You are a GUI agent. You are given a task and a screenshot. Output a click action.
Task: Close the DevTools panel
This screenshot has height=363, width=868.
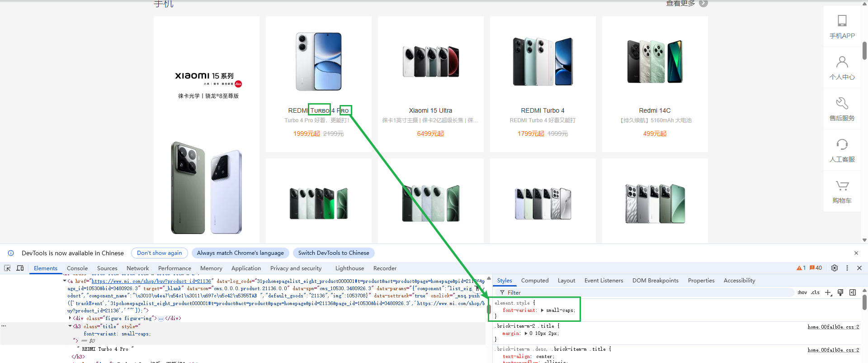click(859, 268)
